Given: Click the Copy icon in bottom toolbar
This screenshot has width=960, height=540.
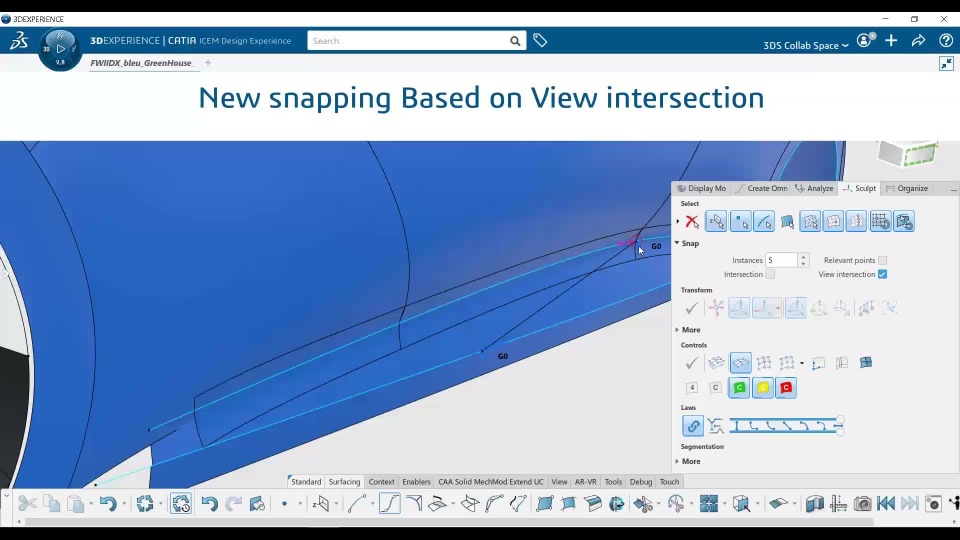Looking at the screenshot, I should coord(51,503).
